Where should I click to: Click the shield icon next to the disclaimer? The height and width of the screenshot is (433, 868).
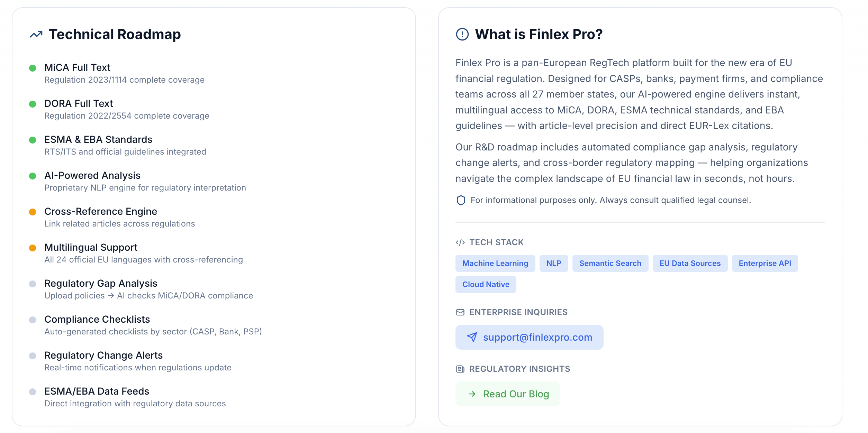click(461, 200)
